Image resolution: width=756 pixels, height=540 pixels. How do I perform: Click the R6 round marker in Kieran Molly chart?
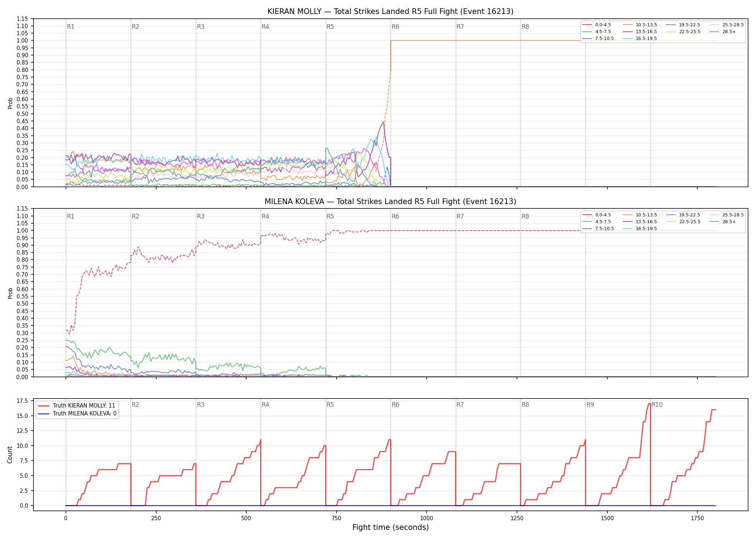pos(395,27)
